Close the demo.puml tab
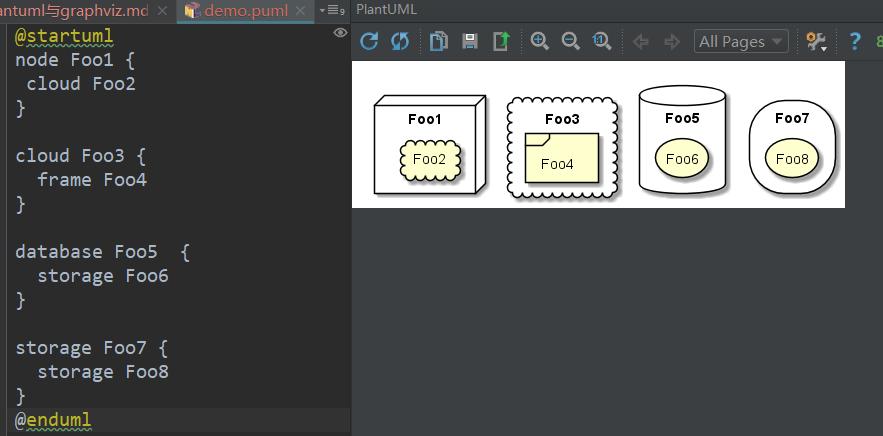 click(303, 11)
